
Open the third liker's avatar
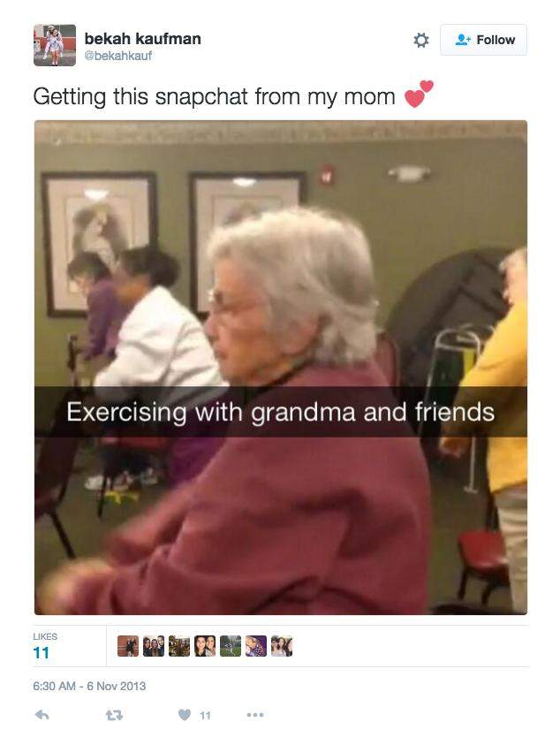point(179,646)
